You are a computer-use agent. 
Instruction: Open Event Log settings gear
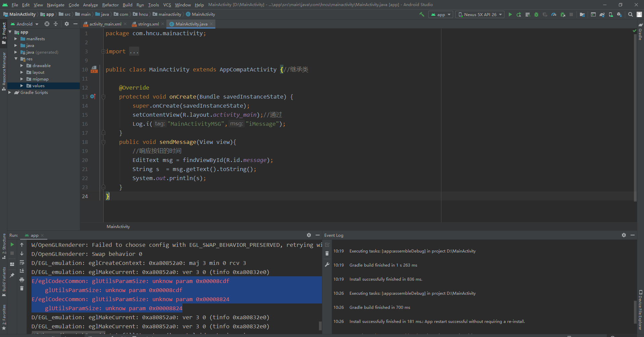tap(624, 235)
